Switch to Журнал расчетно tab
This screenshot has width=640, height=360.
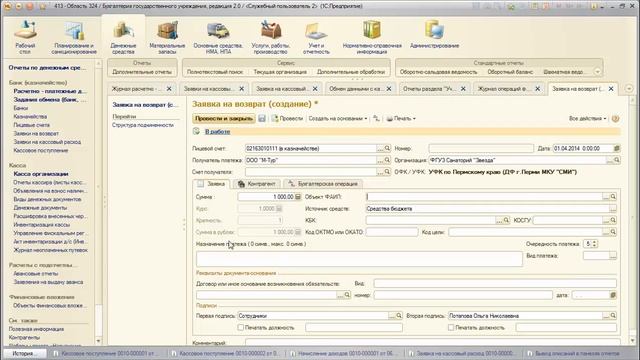click(x=137, y=89)
